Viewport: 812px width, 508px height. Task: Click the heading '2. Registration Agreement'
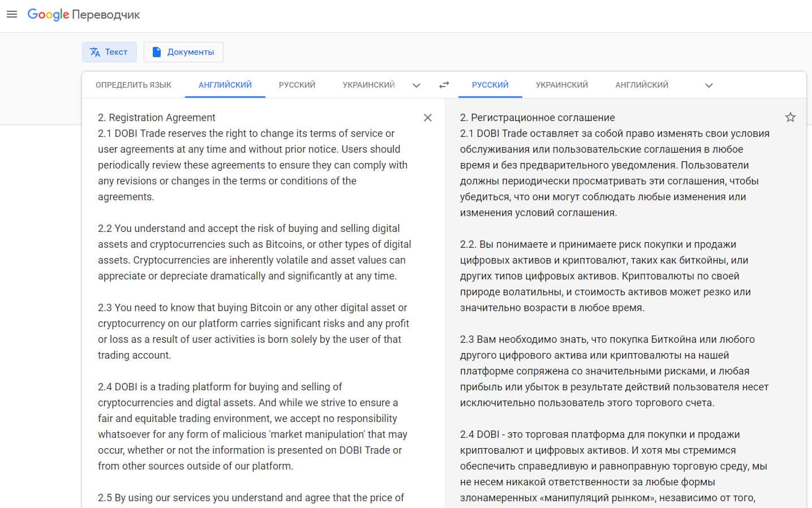pyautogui.click(x=157, y=118)
